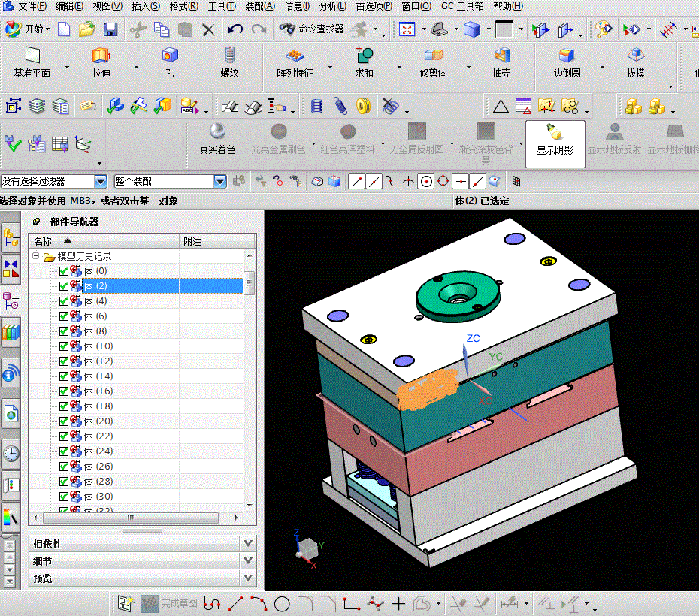The image size is (699, 616).
Task: Open the 视图(V) menu
Action: [x=107, y=6]
